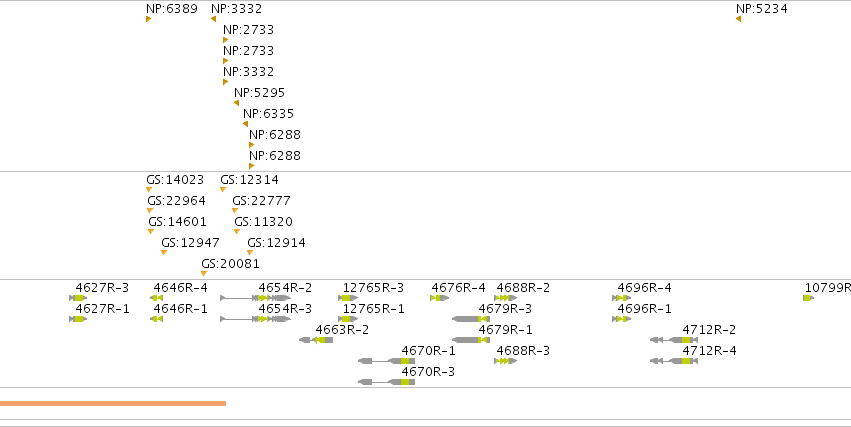Select the partially visible 10799R gene label
Image resolution: width=851 pixels, height=427 pixels.
pos(828,288)
